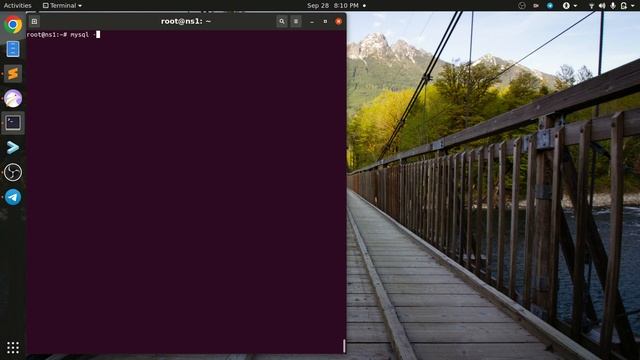Open the clock and calendar panel

(336, 5)
